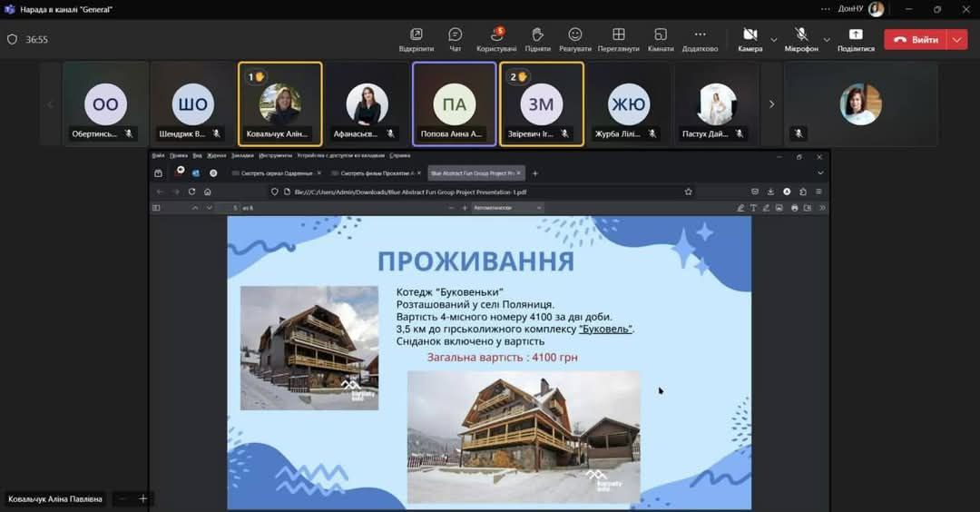Go to previous PDF page arrow
This screenshot has height=512, width=980.
195,208
